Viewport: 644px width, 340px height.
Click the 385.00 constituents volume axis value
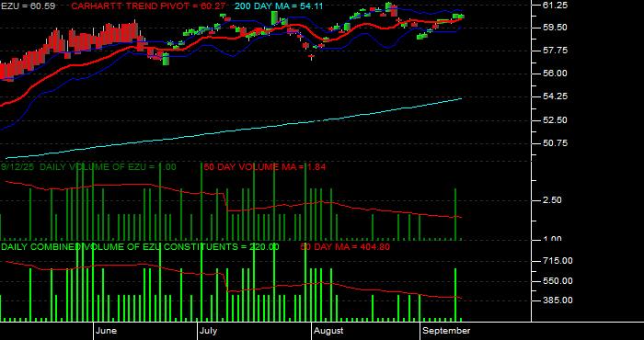click(558, 300)
